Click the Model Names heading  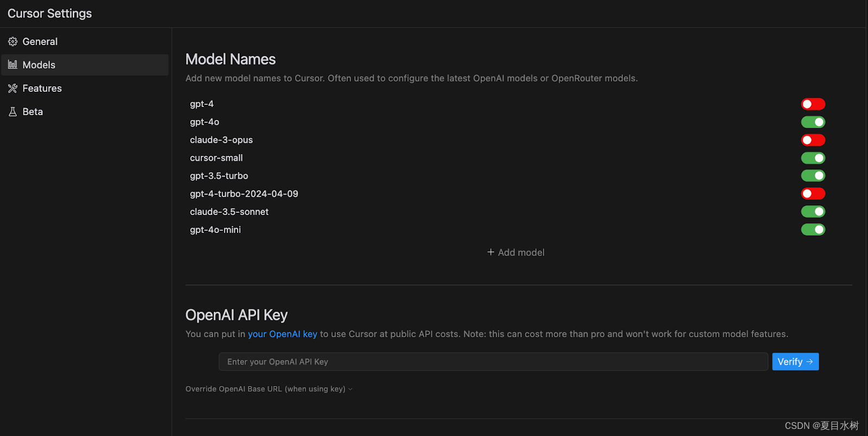click(x=231, y=59)
